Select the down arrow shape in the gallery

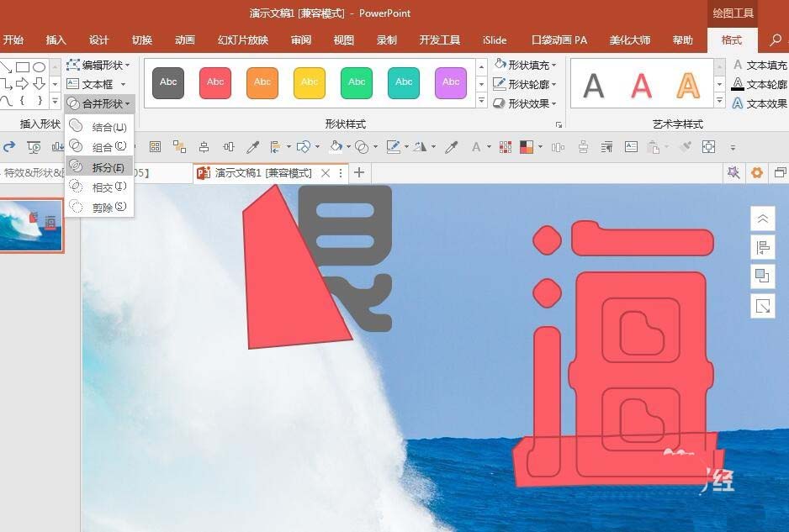coord(40,83)
